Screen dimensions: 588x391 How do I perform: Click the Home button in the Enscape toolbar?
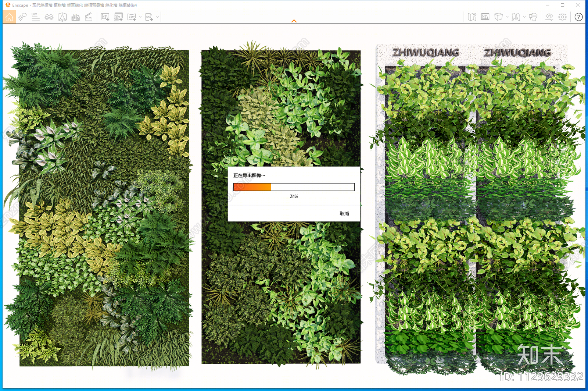[9, 17]
